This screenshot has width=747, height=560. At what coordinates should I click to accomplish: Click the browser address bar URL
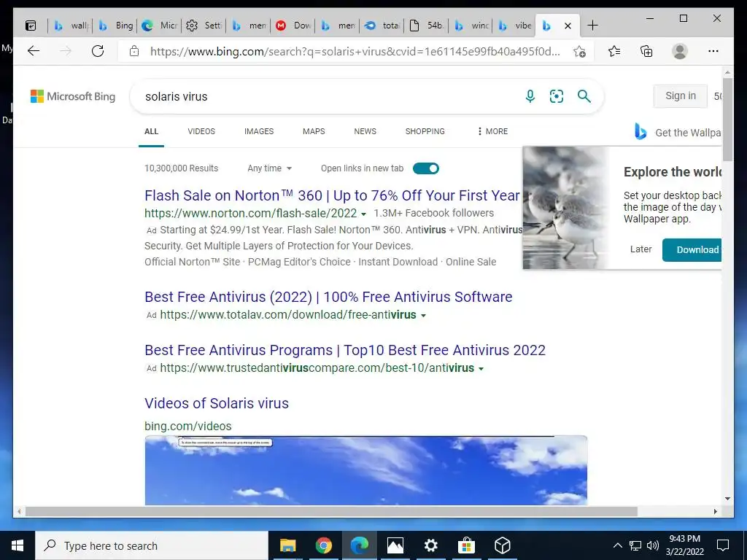(355, 52)
